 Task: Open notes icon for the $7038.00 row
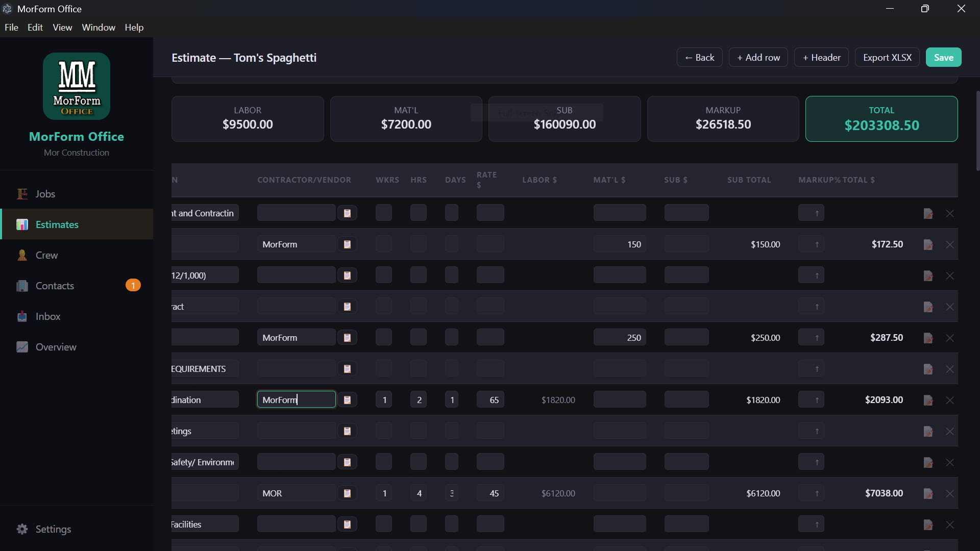[x=928, y=494]
